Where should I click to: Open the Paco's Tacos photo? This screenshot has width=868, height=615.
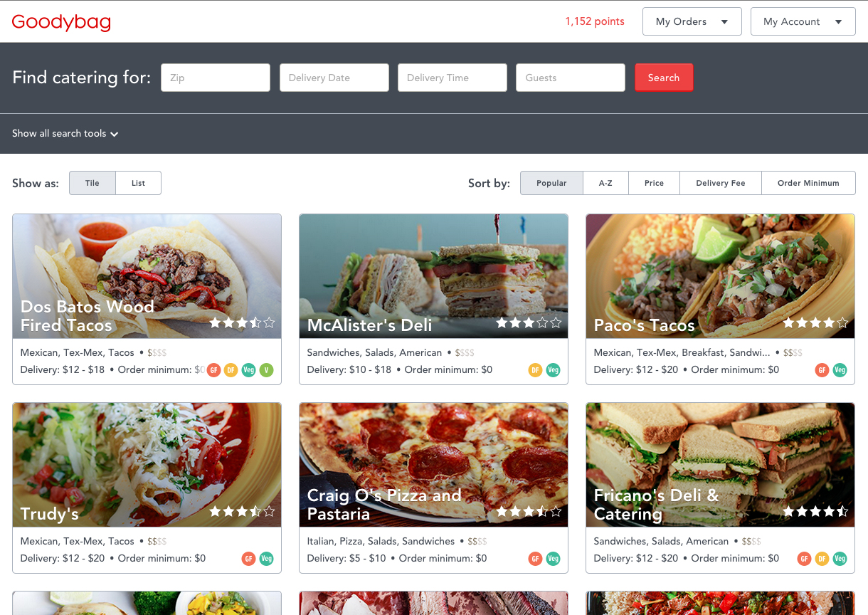point(721,276)
